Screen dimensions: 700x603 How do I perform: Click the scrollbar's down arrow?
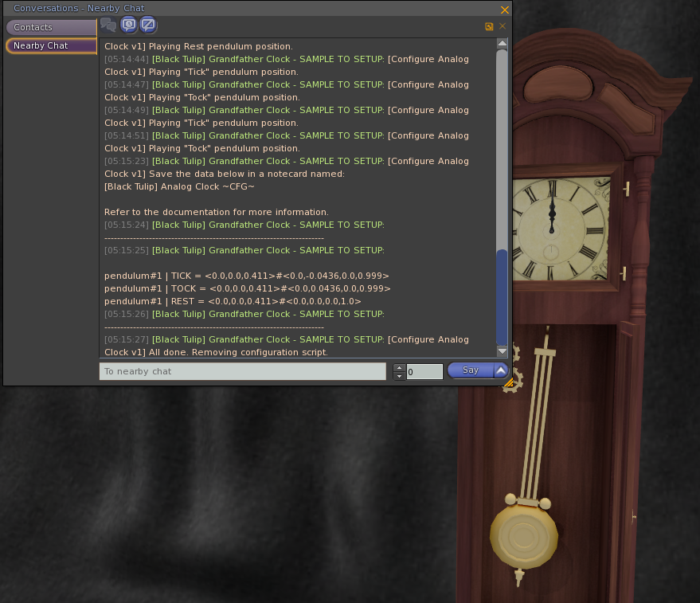click(503, 350)
